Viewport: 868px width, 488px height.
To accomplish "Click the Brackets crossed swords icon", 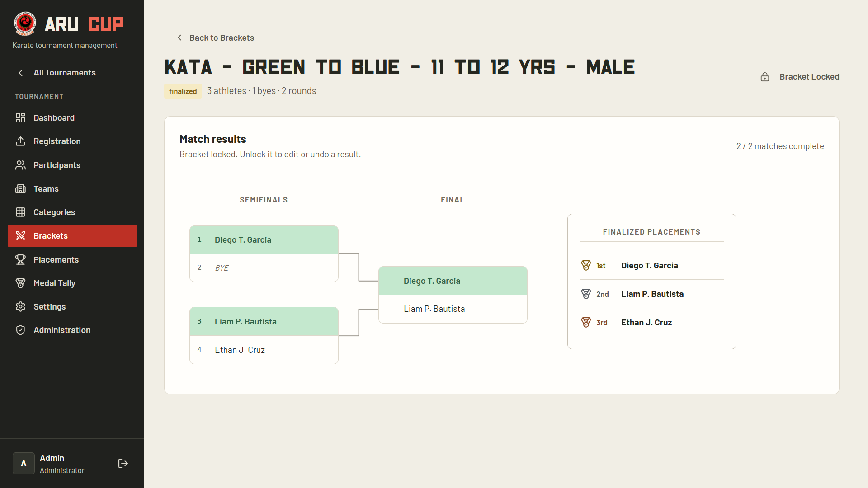I will pyautogui.click(x=20, y=236).
